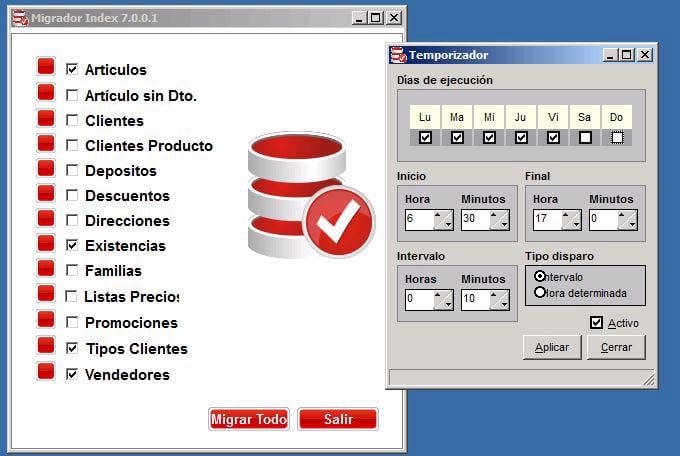Click the red icon next to Familias

coord(46,268)
